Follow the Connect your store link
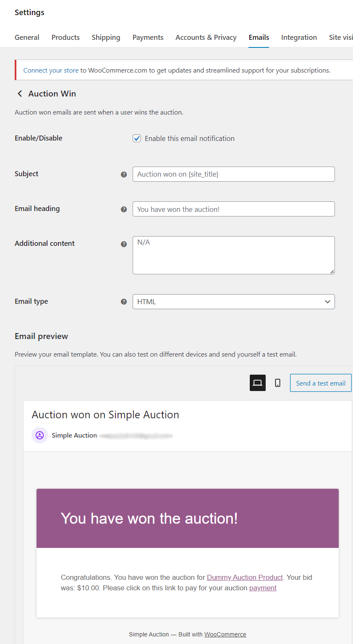Viewport: 353px width, 644px height. point(51,70)
